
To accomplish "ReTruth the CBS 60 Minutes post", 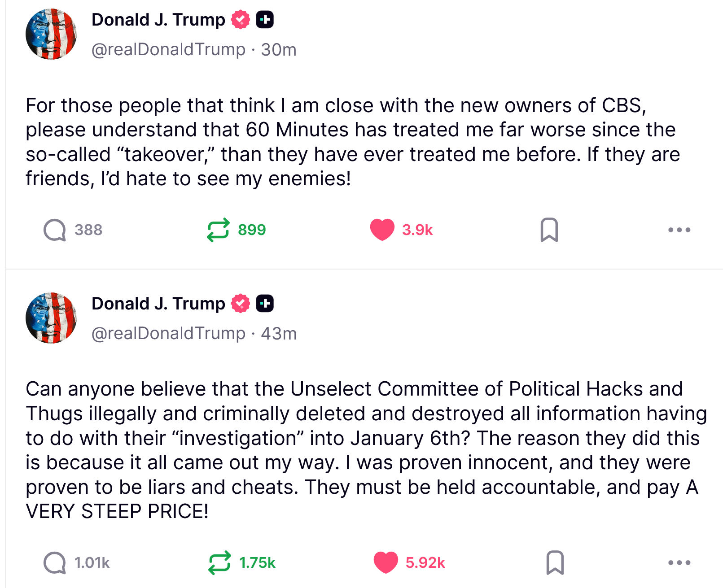I will (x=218, y=230).
